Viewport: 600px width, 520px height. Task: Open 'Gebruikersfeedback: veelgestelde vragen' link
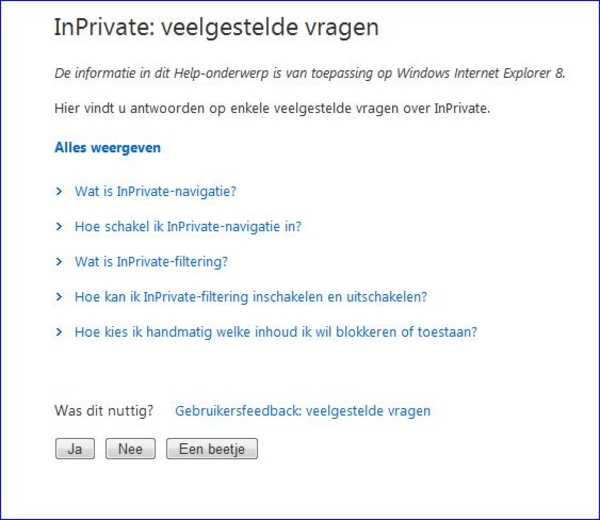click(302, 411)
